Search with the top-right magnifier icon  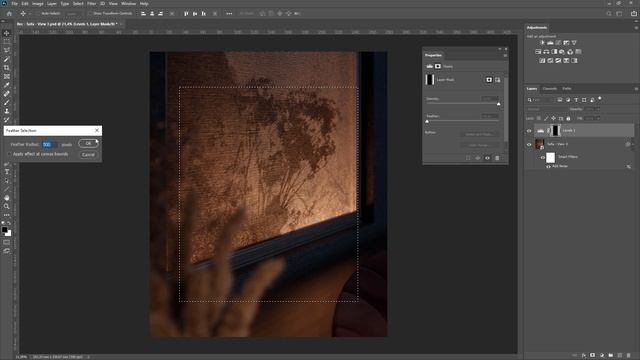609,13
